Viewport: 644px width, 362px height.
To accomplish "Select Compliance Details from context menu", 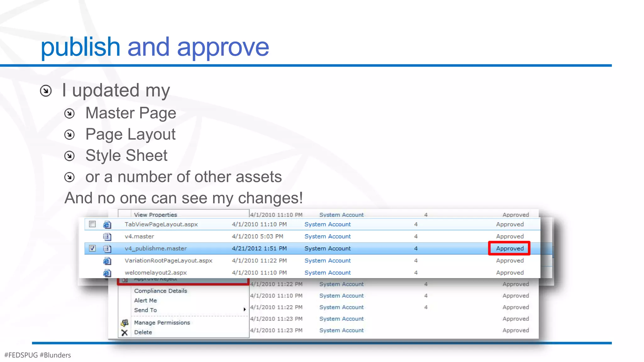I will tap(160, 291).
